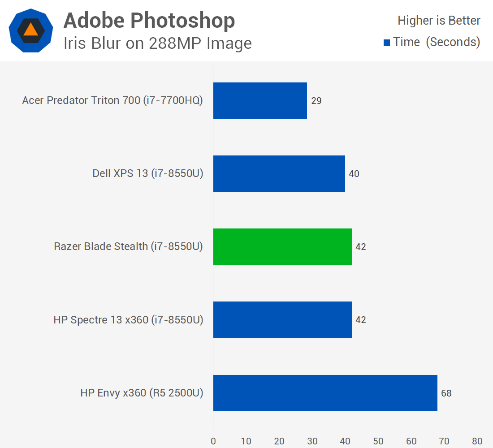Select the Dell XPS 13 bar

pyautogui.click(x=279, y=174)
